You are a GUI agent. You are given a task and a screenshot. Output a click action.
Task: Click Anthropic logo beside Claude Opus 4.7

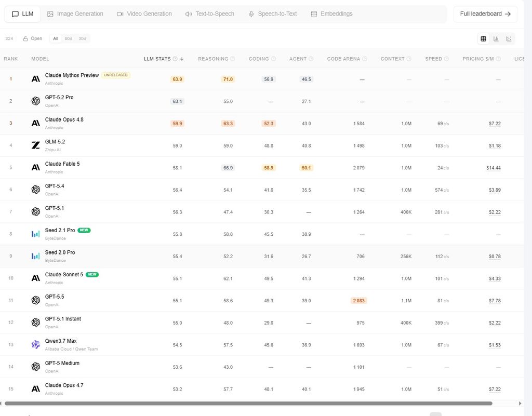click(36, 389)
